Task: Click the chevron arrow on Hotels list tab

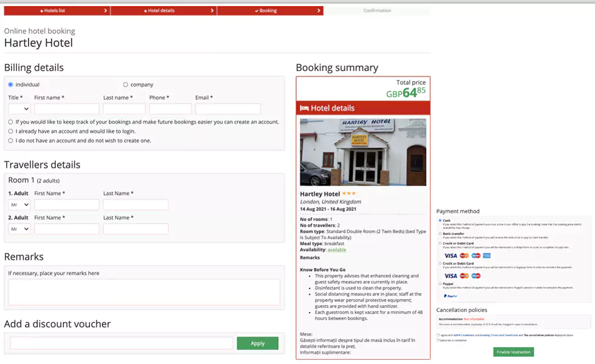Action: [x=106, y=10]
